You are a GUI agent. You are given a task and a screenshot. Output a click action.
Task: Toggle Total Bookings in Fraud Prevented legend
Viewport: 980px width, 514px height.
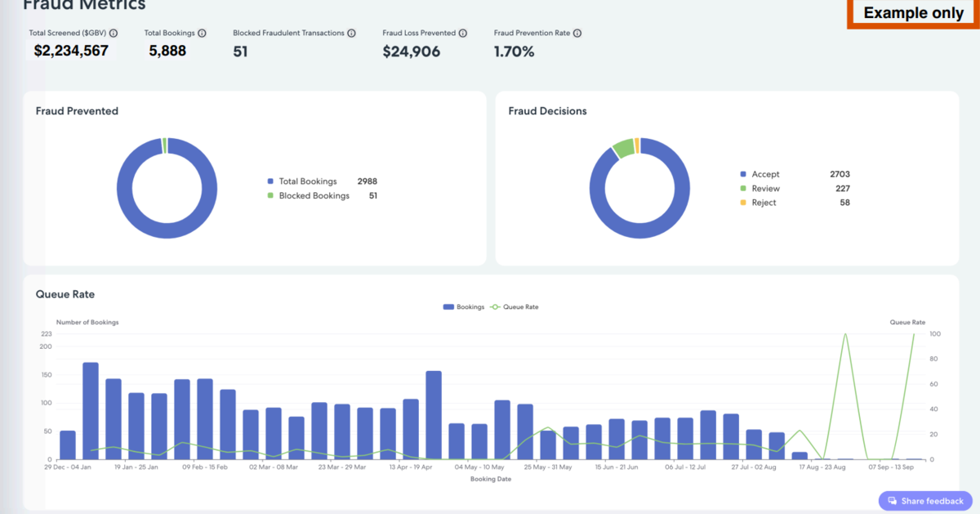[x=307, y=181]
